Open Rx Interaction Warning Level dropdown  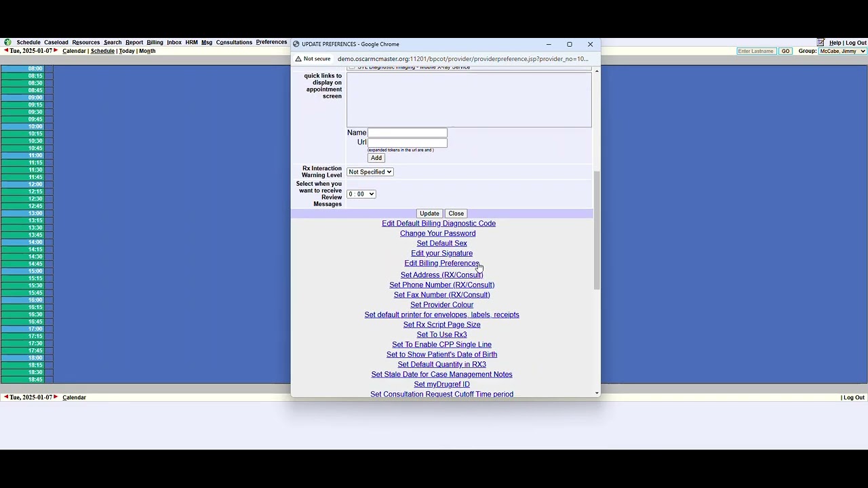[x=370, y=172]
